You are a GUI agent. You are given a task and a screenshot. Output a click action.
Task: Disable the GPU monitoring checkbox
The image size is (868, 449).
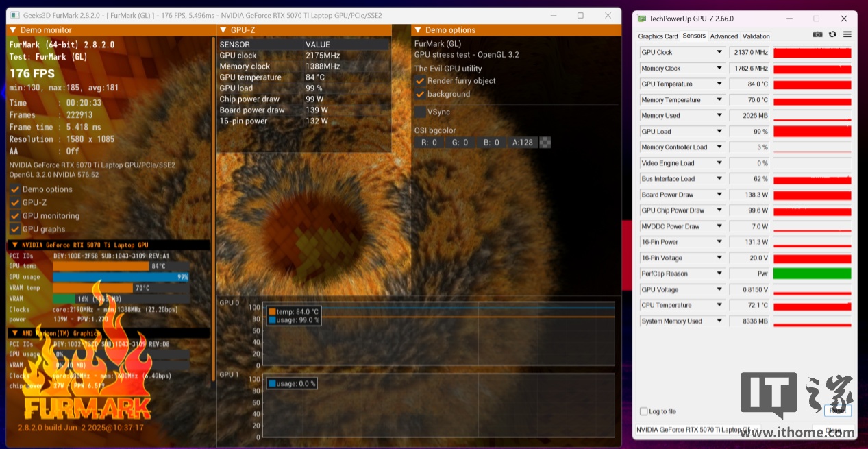(14, 216)
